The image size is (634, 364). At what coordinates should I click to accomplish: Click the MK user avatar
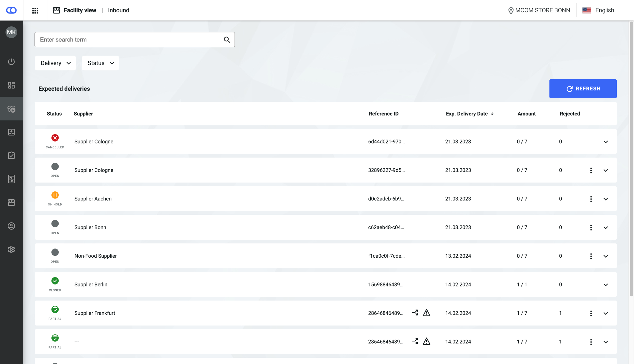click(11, 32)
